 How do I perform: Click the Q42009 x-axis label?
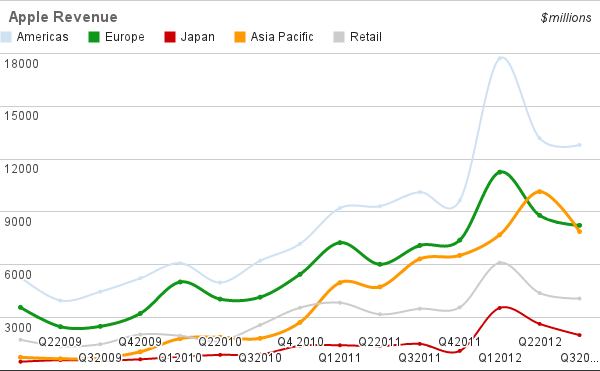point(140,342)
